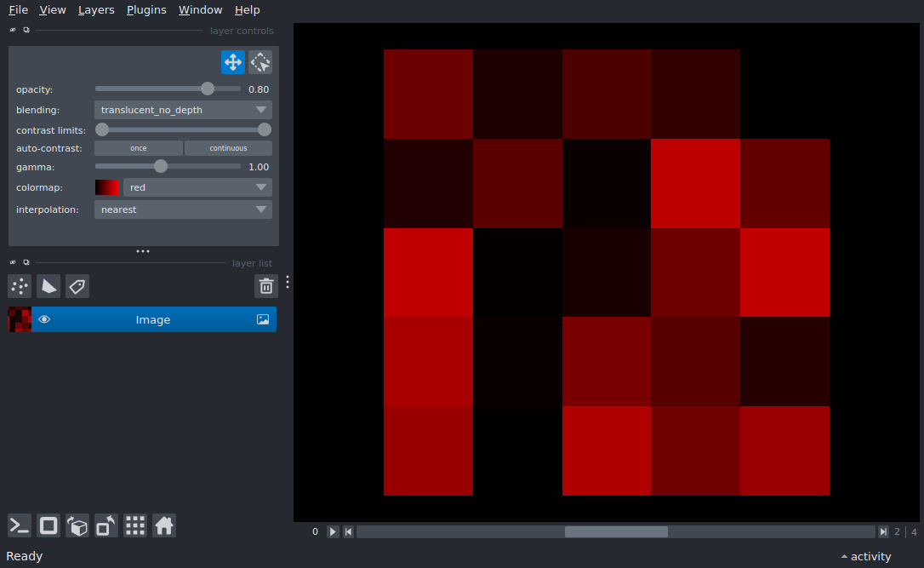Hide the layer controls dock widget
The width and height of the screenshot is (924, 568).
click(13, 30)
